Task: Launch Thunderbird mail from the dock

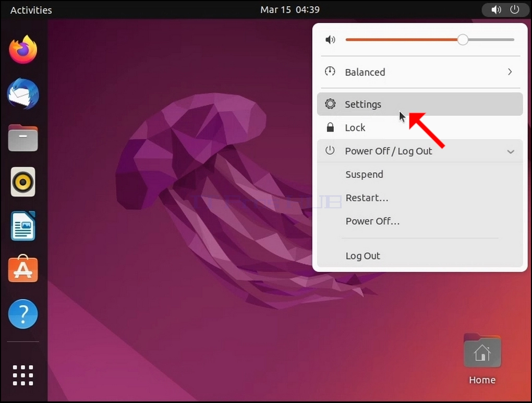Action: point(23,94)
